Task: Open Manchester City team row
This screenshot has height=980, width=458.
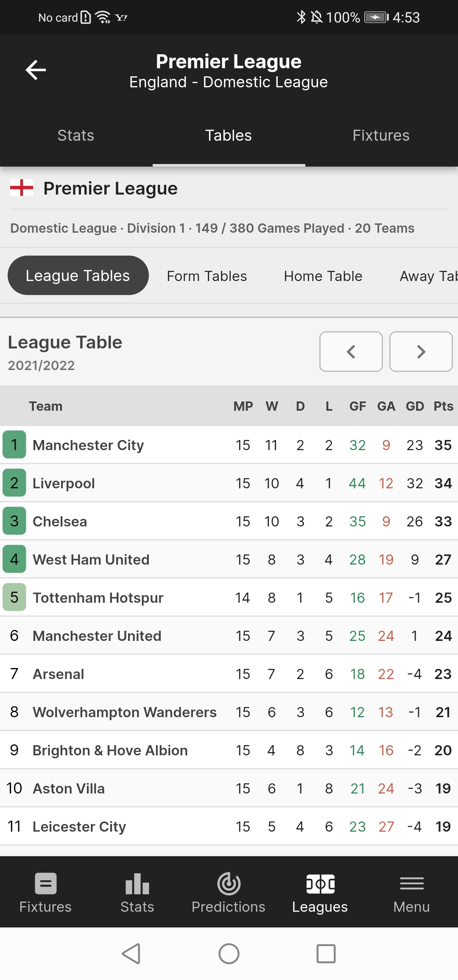Action: [x=89, y=445]
